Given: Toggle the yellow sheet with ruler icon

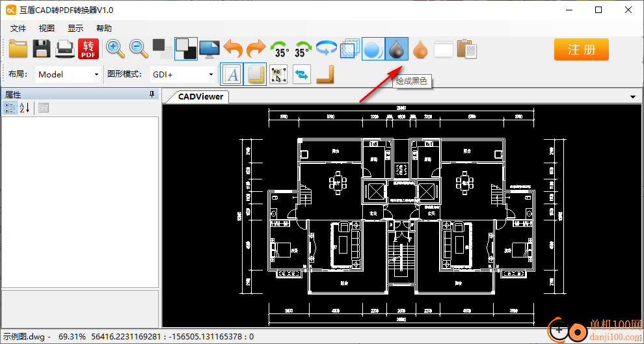Looking at the screenshot, I should [255, 74].
